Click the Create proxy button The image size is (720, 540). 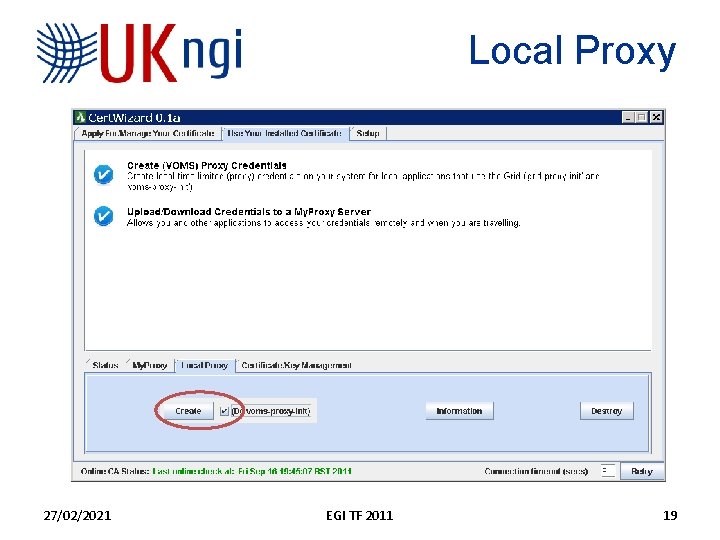pos(188,411)
